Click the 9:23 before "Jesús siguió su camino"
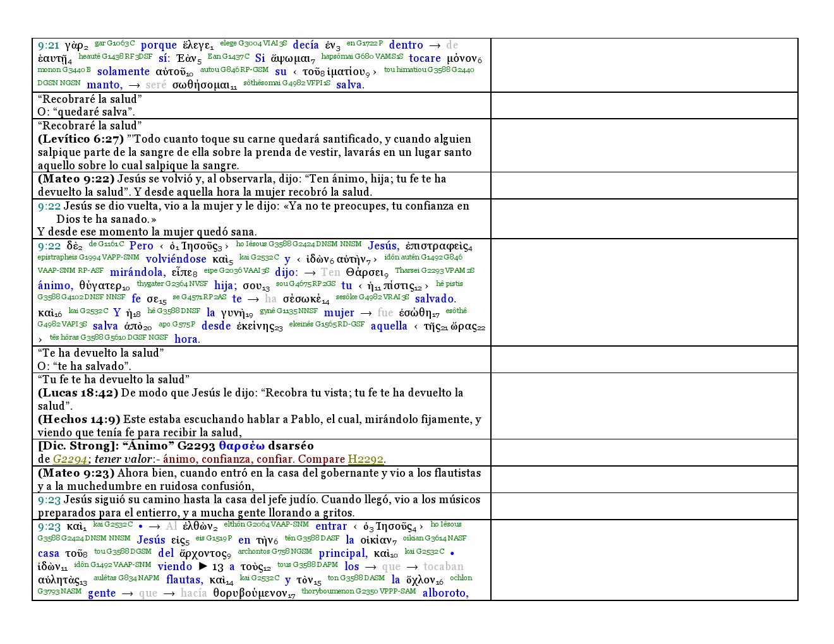 (x=49, y=499)
